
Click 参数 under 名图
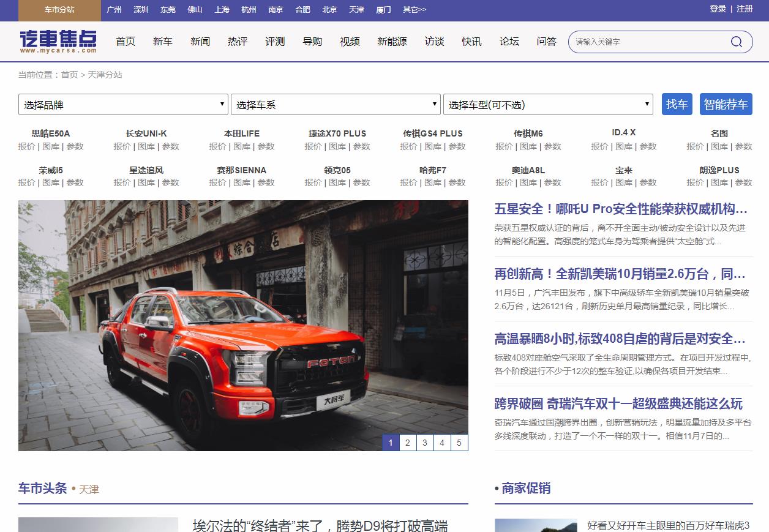744,146
